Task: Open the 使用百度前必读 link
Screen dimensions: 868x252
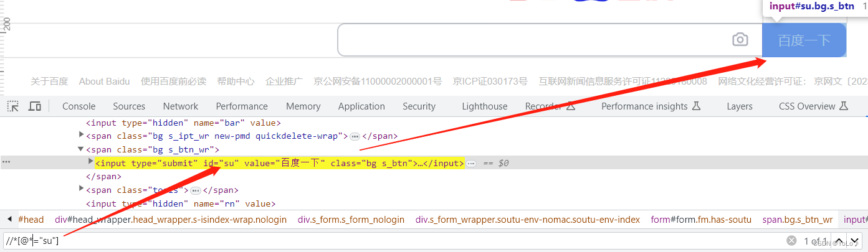Action: tap(173, 82)
